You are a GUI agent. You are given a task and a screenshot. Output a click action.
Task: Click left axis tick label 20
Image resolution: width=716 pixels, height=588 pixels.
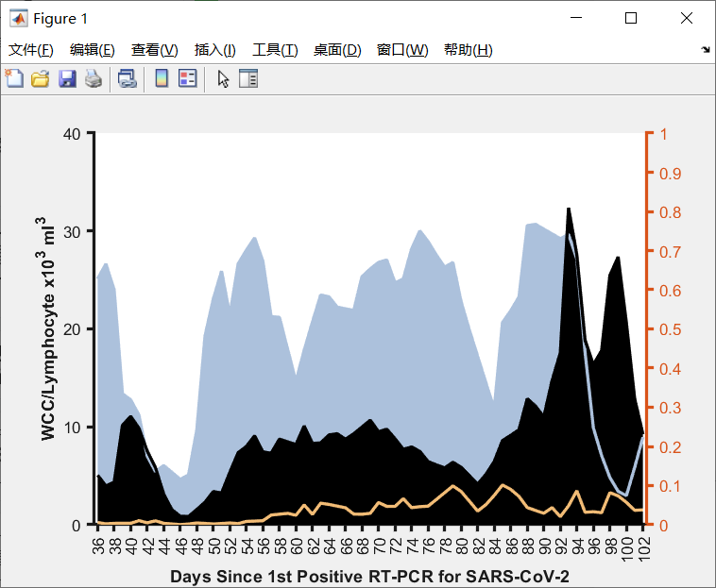point(72,329)
